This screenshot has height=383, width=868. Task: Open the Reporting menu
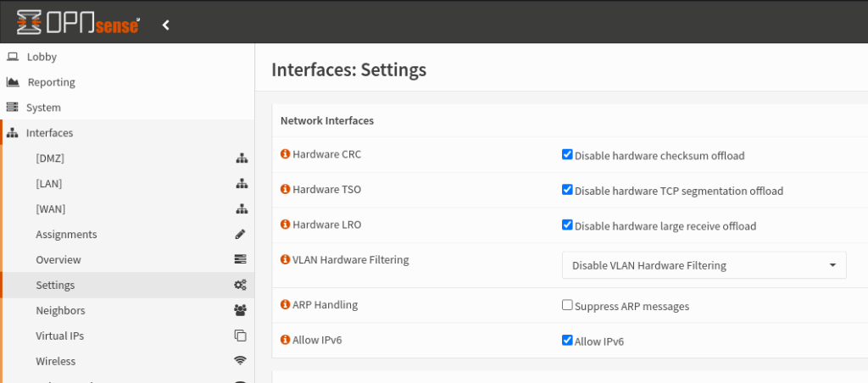coord(51,82)
